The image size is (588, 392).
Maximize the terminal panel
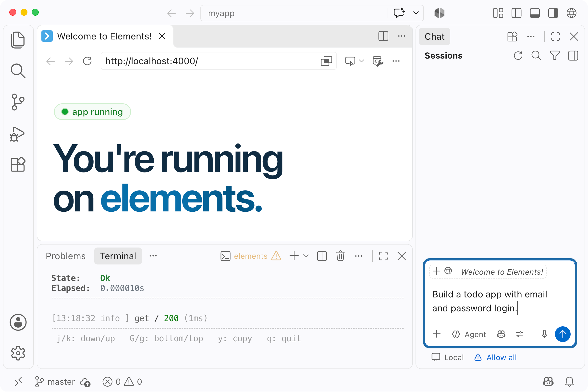[383, 256]
